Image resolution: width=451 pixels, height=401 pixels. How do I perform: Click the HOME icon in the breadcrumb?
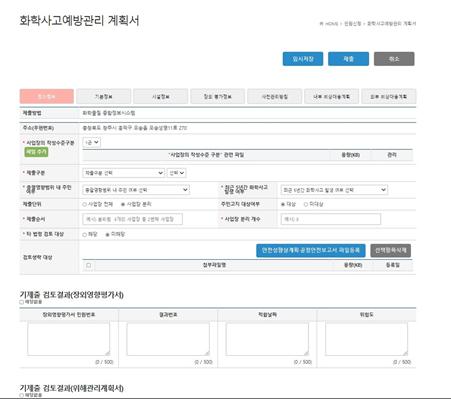(x=321, y=24)
